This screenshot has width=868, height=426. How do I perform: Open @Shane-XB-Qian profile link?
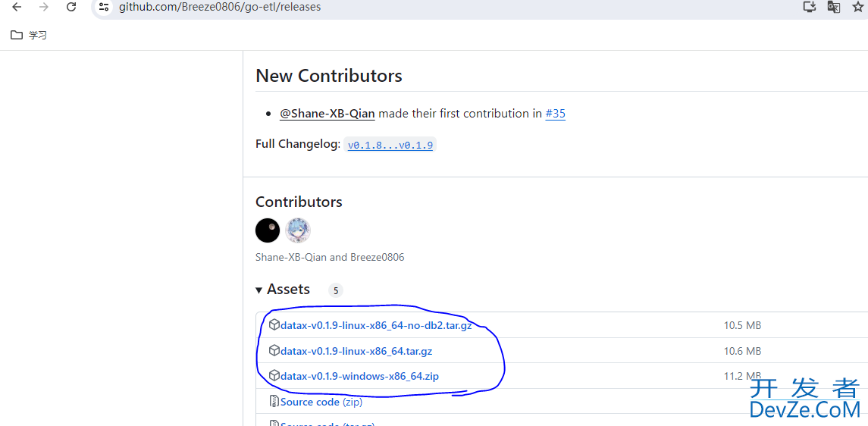(327, 114)
